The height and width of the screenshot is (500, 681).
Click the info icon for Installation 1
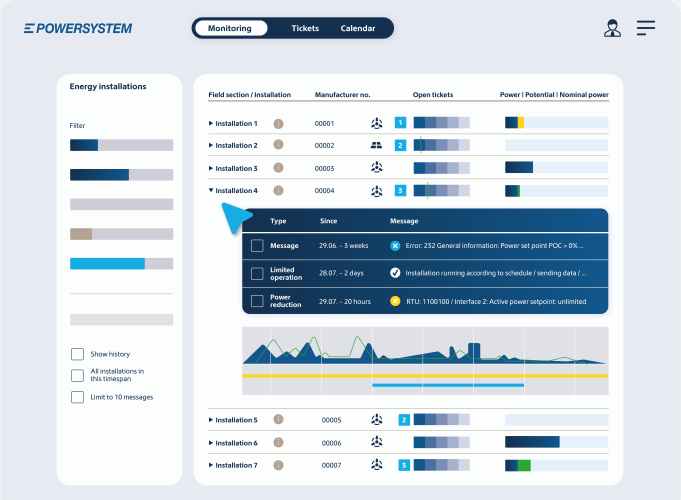(x=278, y=124)
